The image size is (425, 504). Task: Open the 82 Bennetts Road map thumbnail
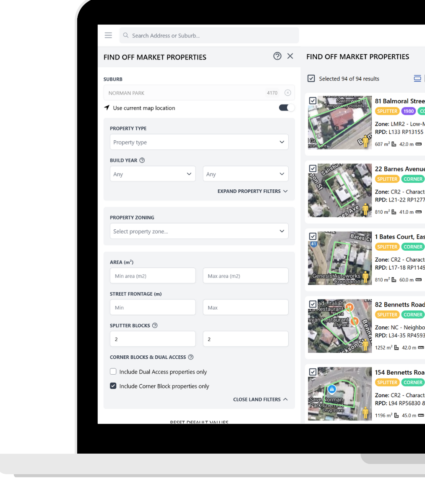pos(340,326)
